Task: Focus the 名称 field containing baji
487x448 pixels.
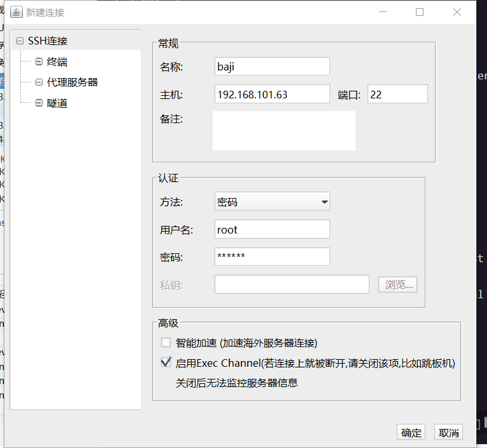Action: tap(272, 67)
